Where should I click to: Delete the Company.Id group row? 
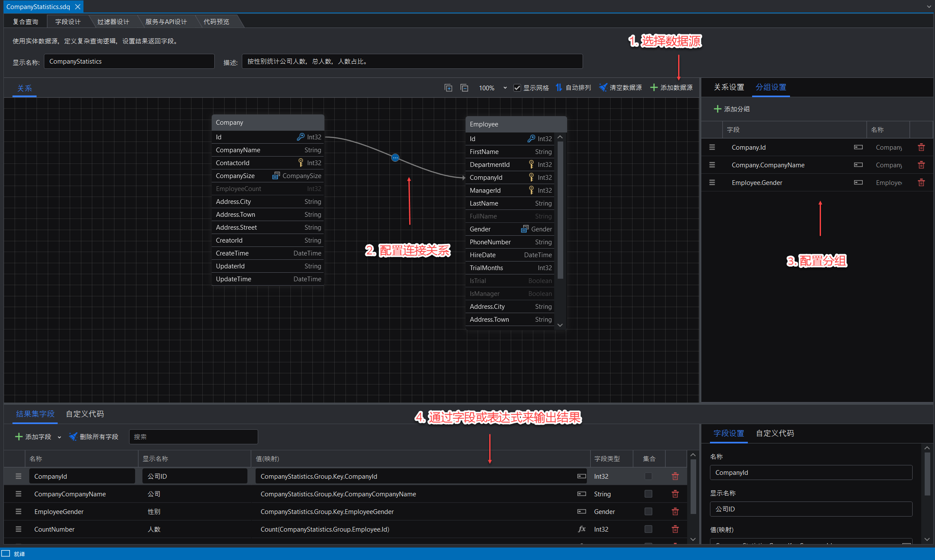921,148
